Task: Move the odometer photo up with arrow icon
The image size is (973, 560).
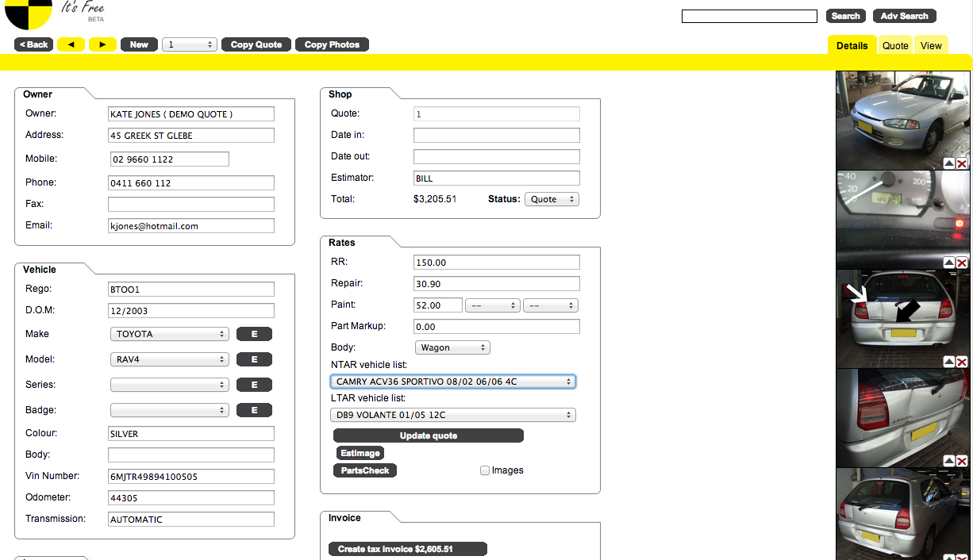Action: pos(949,263)
